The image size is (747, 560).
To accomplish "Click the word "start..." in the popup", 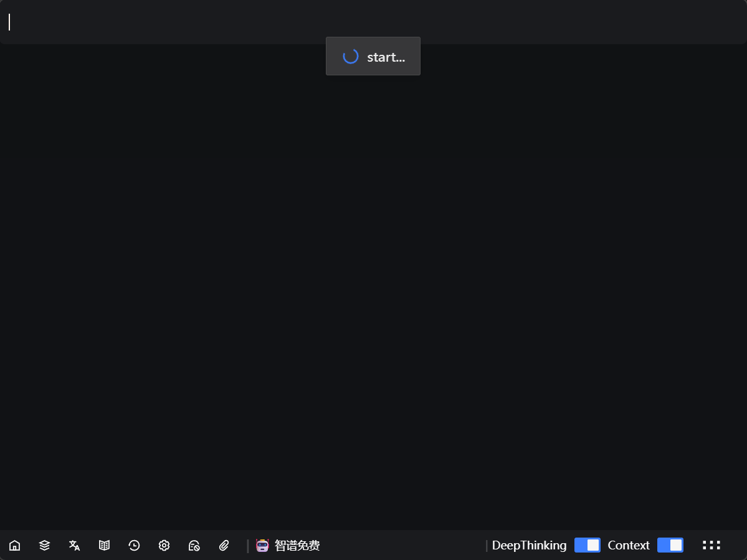I will tap(386, 57).
